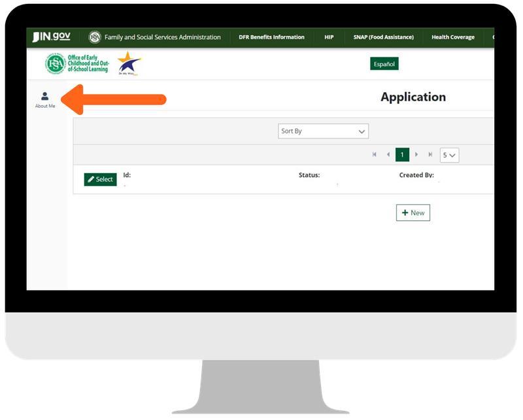Viewport: 523px width, 420px height.
Task: Click the Office of Early Childhood logo
Action: click(77, 64)
